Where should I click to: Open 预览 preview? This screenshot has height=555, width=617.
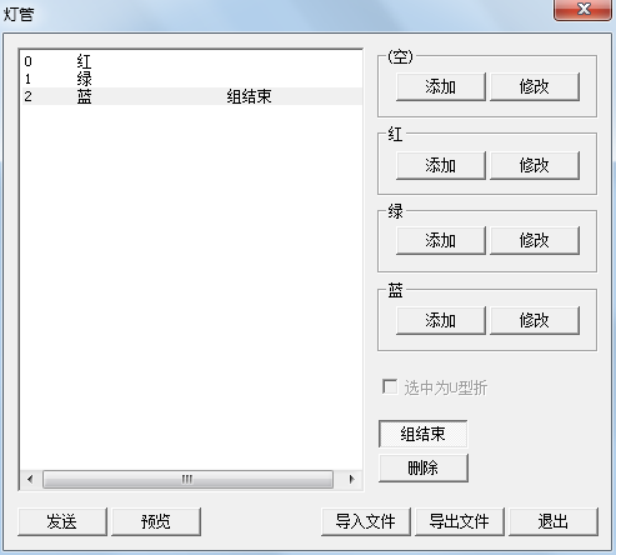click(x=155, y=521)
